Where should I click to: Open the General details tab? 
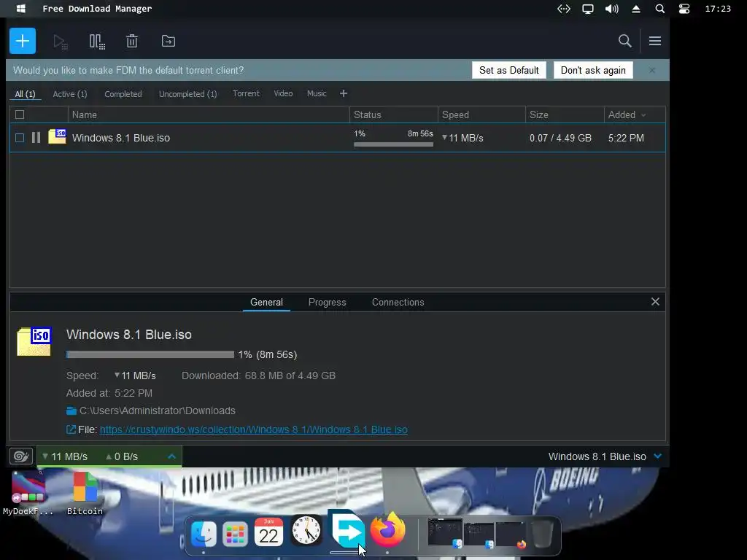tap(266, 302)
